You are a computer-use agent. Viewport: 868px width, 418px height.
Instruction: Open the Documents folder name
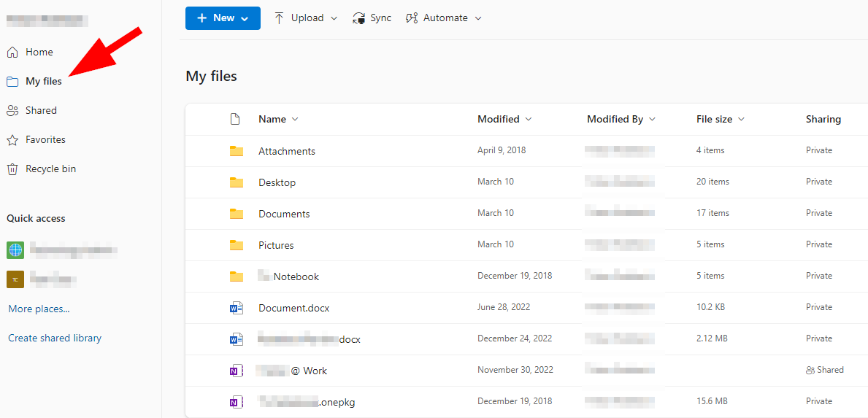pyautogui.click(x=284, y=214)
